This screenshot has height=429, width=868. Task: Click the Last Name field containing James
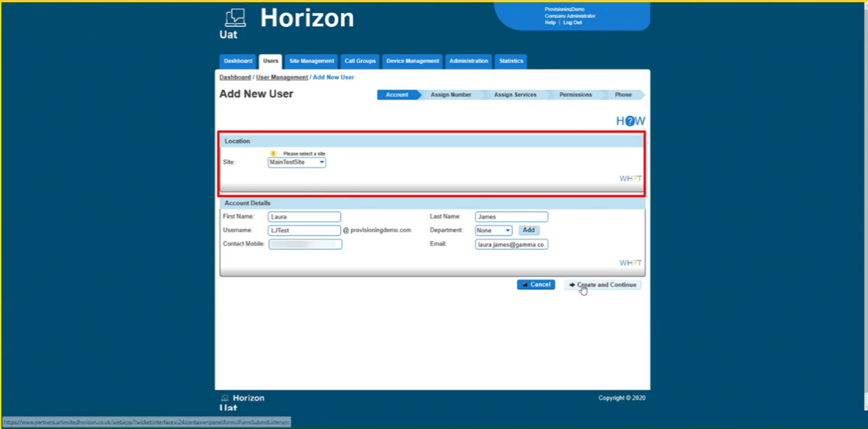coord(512,217)
